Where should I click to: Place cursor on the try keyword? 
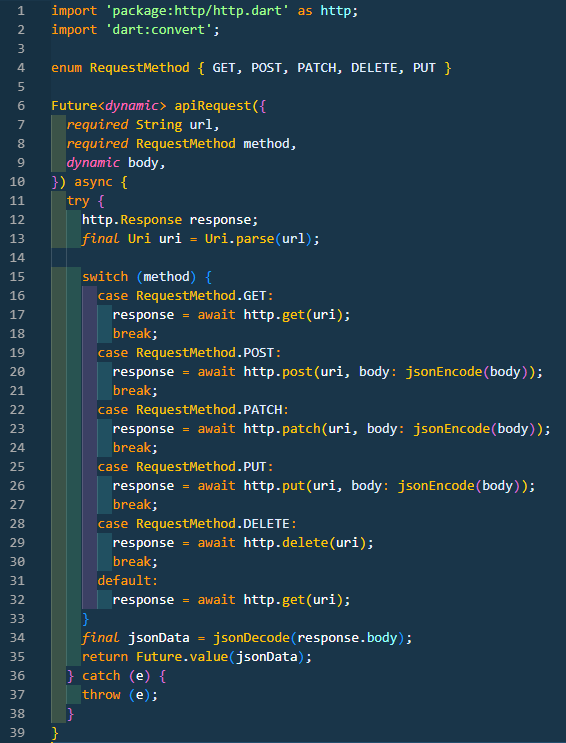click(78, 201)
